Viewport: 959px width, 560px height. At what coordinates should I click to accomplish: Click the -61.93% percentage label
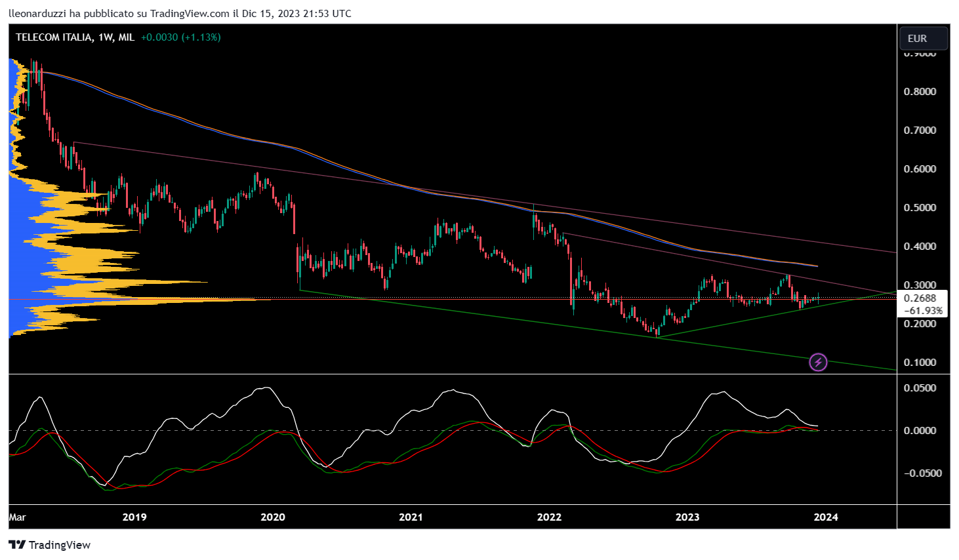click(x=924, y=310)
